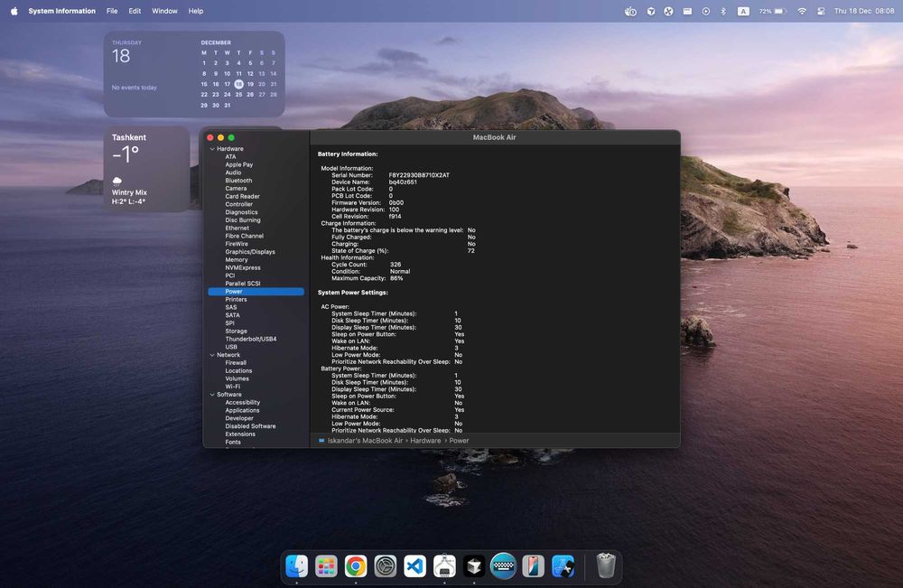903x588 pixels.
Task: Open the black cube app in Dock
Action: [x=474, y=566]
